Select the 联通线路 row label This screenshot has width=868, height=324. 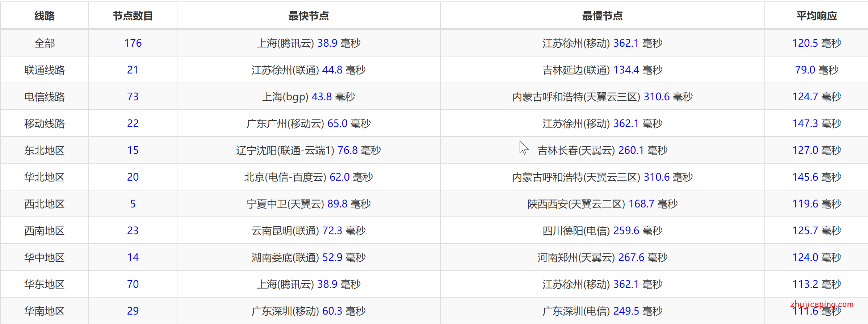(45, 70)
